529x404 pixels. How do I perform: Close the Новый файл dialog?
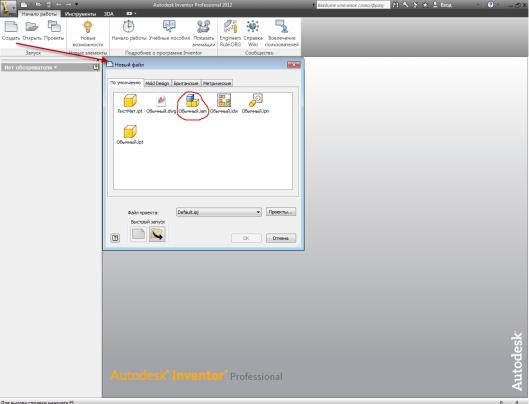(x=294, y=64)
